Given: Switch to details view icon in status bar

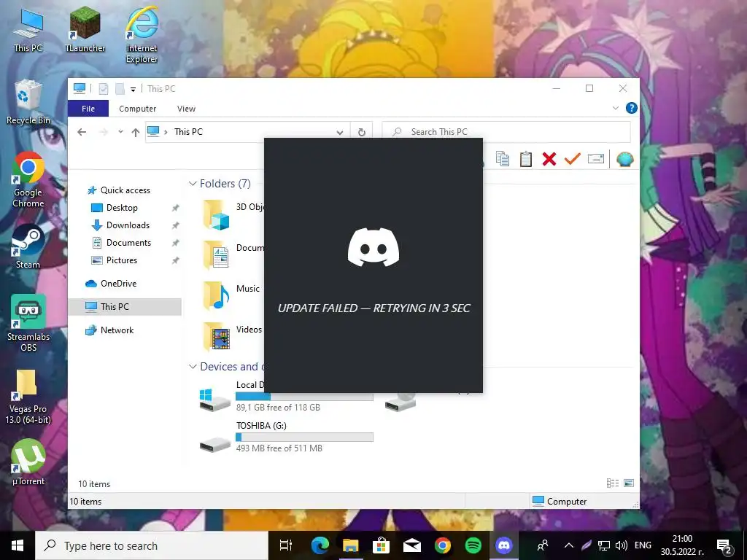Looking at the screenshot, I should coord(613,483).
